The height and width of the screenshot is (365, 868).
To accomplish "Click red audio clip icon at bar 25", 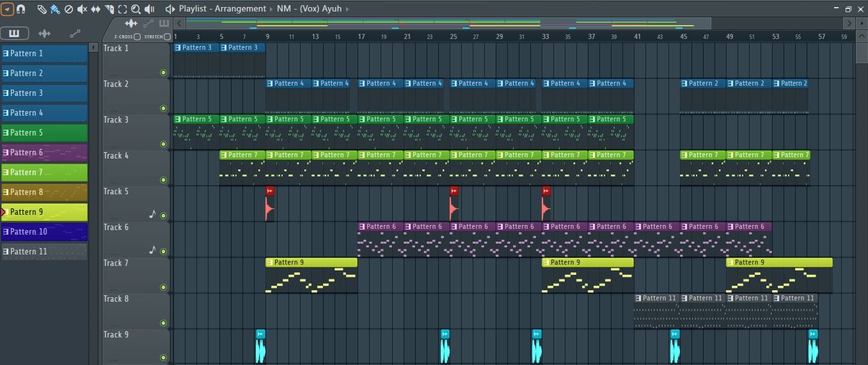I will pos(454,191).
